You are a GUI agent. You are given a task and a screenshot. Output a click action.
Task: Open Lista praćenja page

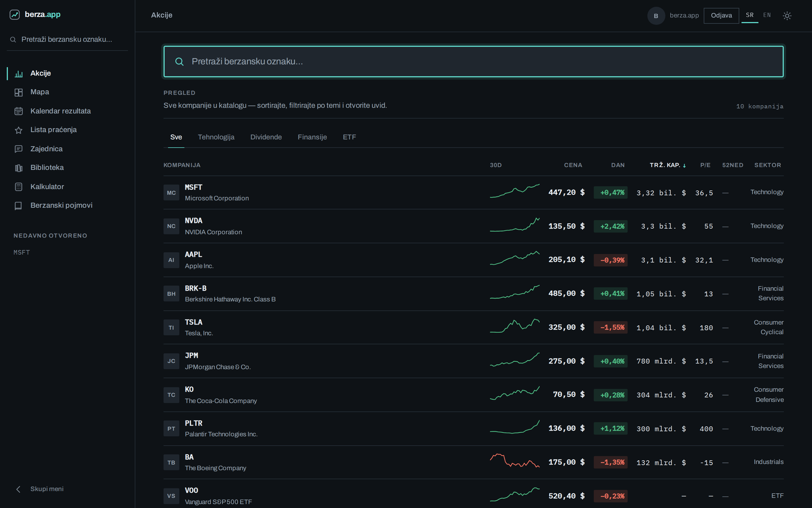coord(67,130)
